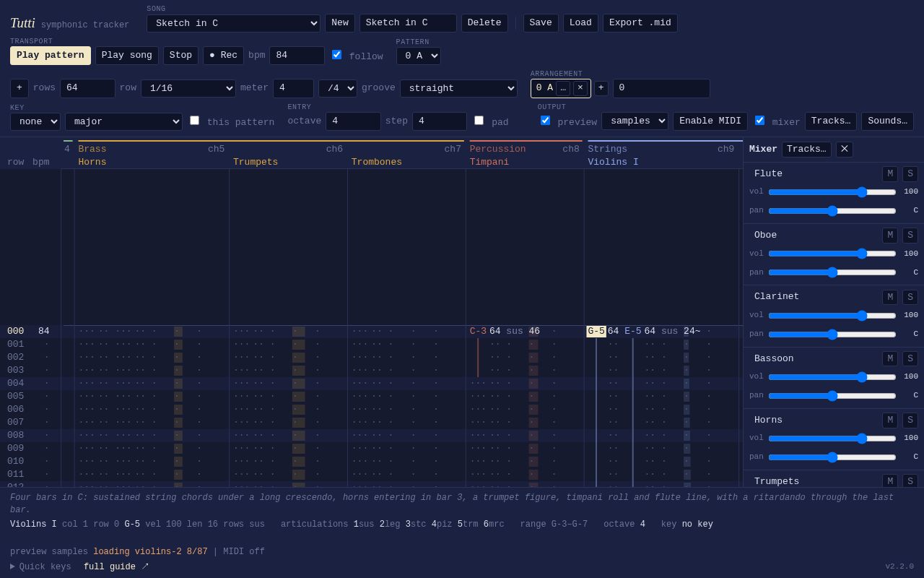Enable the 'this pattern' key checkbox
This screenshot has height=578, width=924.
coord(194,121)
